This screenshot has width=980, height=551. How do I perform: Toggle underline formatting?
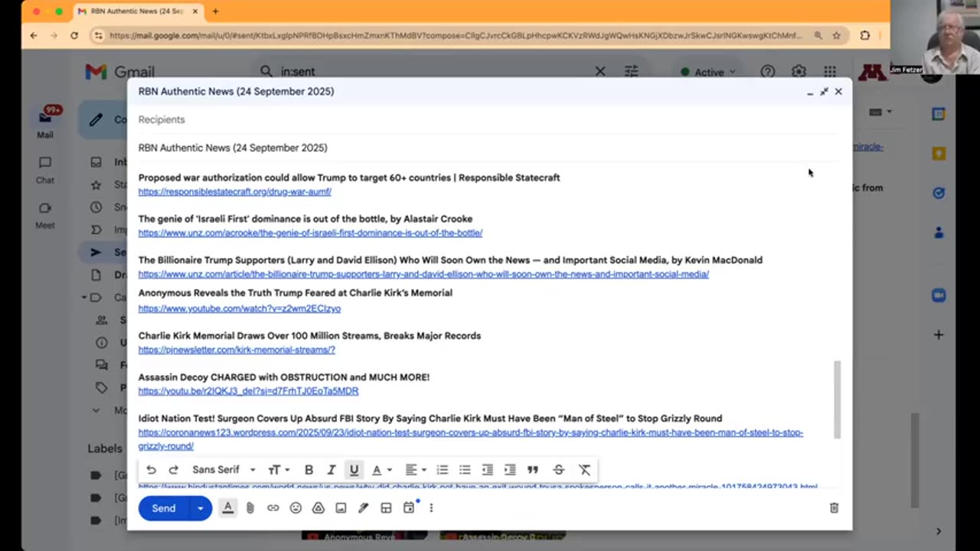(x=354, y=470)
